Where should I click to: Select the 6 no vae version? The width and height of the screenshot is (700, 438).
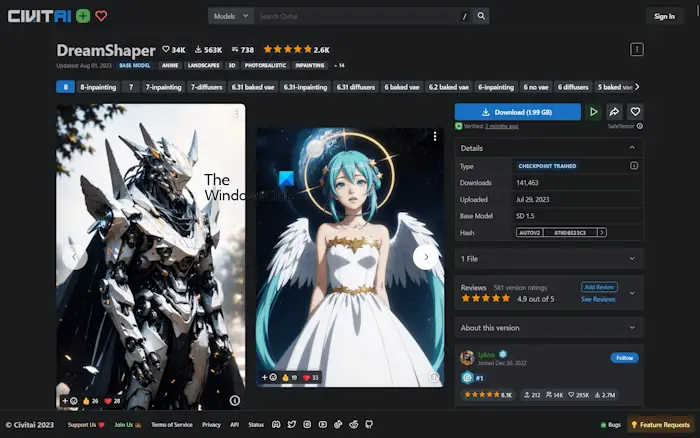536,87
